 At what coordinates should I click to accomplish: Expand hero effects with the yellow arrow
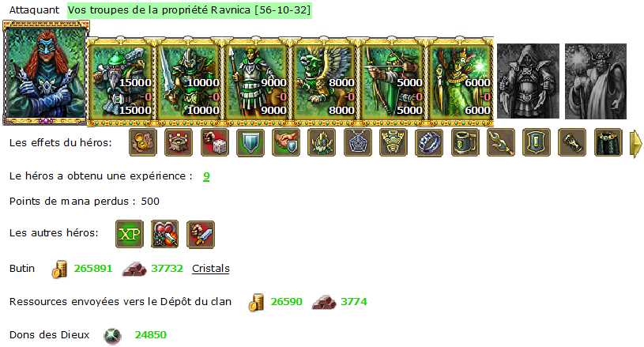pyautogui.click(x=636, y=144)
